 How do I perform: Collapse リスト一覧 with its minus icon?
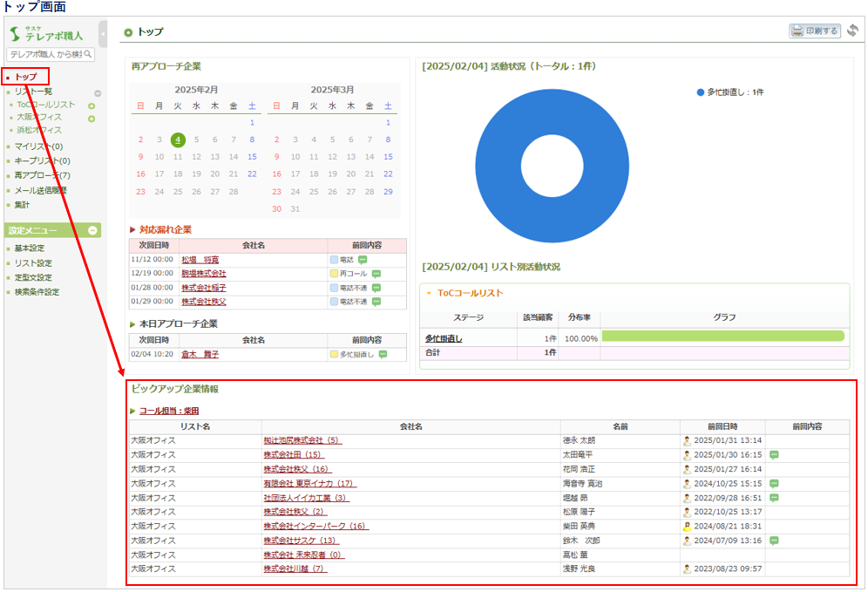(x=98, y=93)
